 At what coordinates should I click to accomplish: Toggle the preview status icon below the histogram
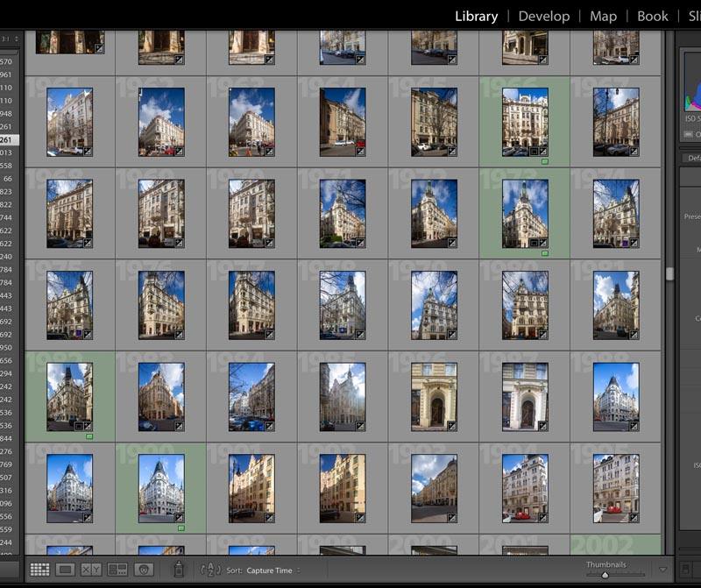click(x=688, y=134)
